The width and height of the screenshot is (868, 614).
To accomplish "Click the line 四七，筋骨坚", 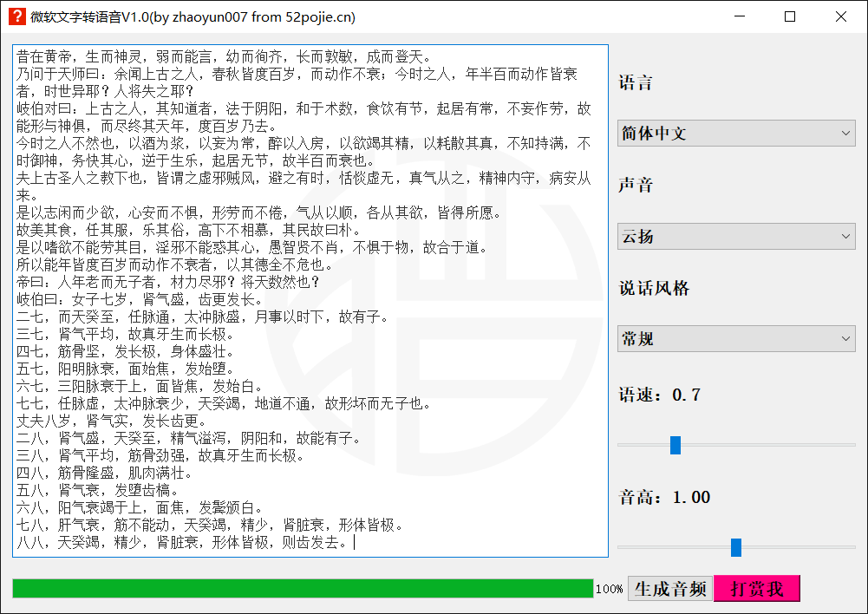I will pyautogui.click(x=126, y=351).
